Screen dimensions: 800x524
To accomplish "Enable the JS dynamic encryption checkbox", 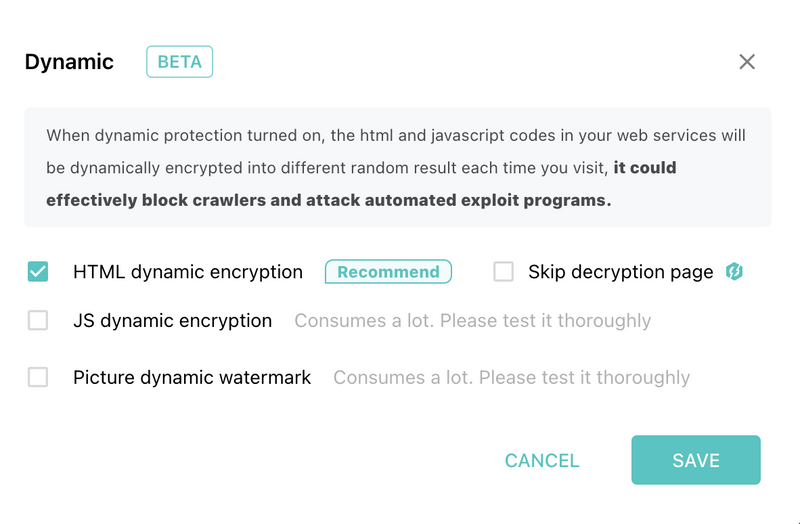I will coord(38,320).
